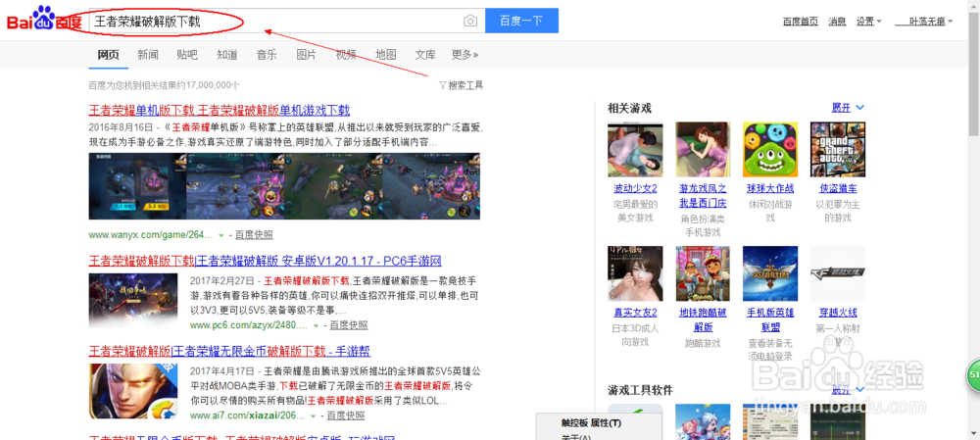Image resolution: width=980 pixels, height=440 pixels.
Task: Open user account dropdown 叶落无痕
Action: coord(924,22)
